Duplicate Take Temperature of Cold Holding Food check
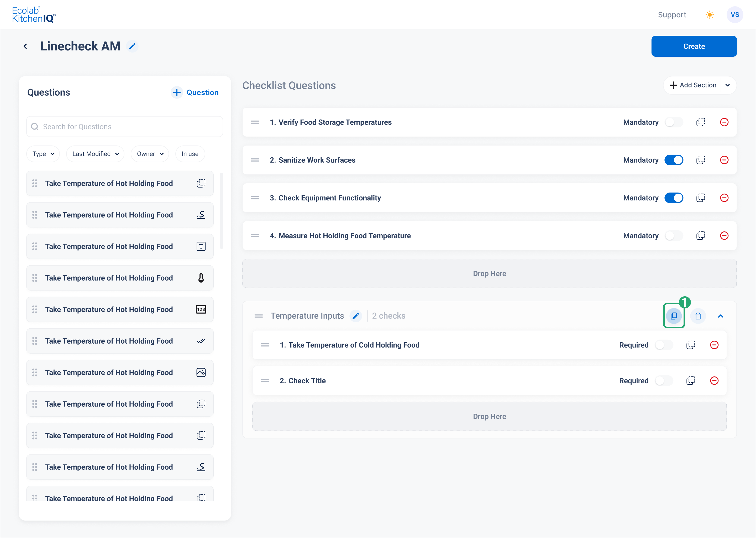The height and width of the screenshot is (538, 756). coord(691,345)
